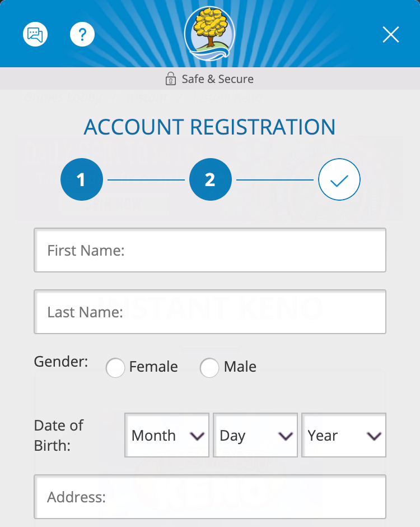This screenshot has width=420, height=527.
Task: Click the checkmark completion step circle
Action: pos(339,180)
